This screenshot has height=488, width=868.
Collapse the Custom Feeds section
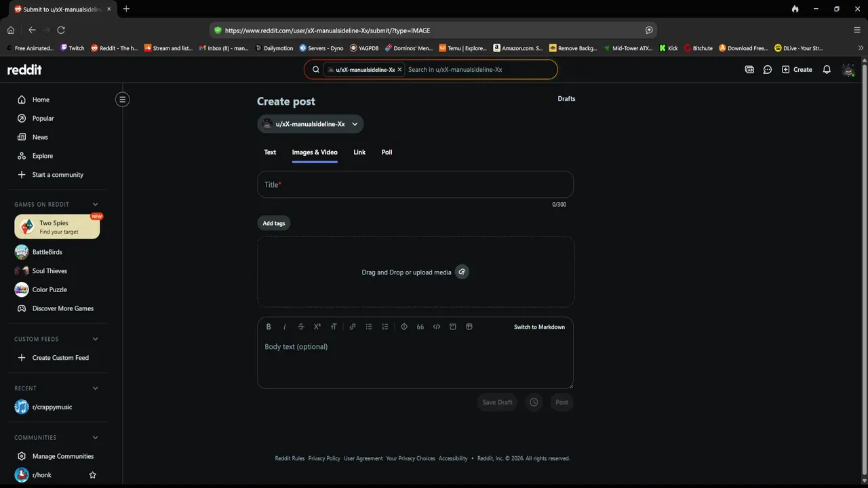click(96, 339)
